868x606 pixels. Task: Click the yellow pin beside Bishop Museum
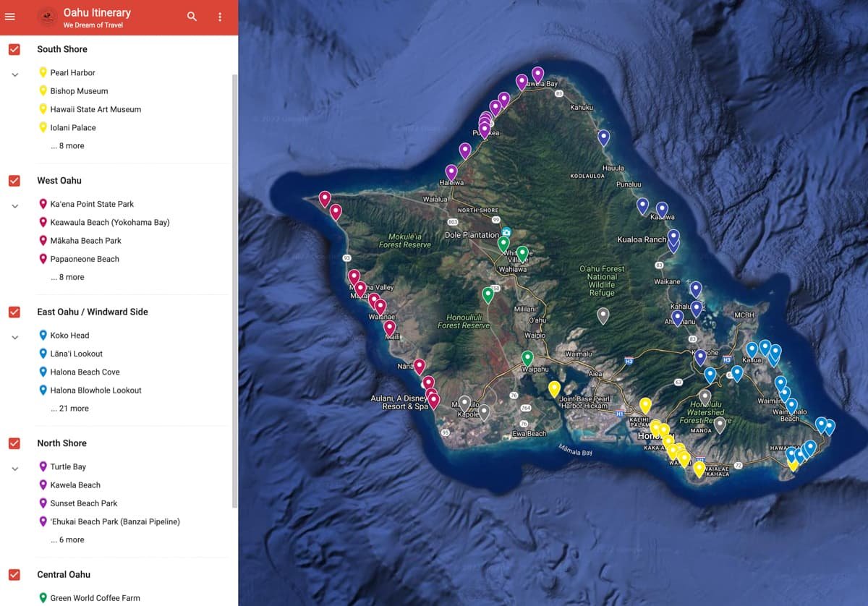(43, 91)
